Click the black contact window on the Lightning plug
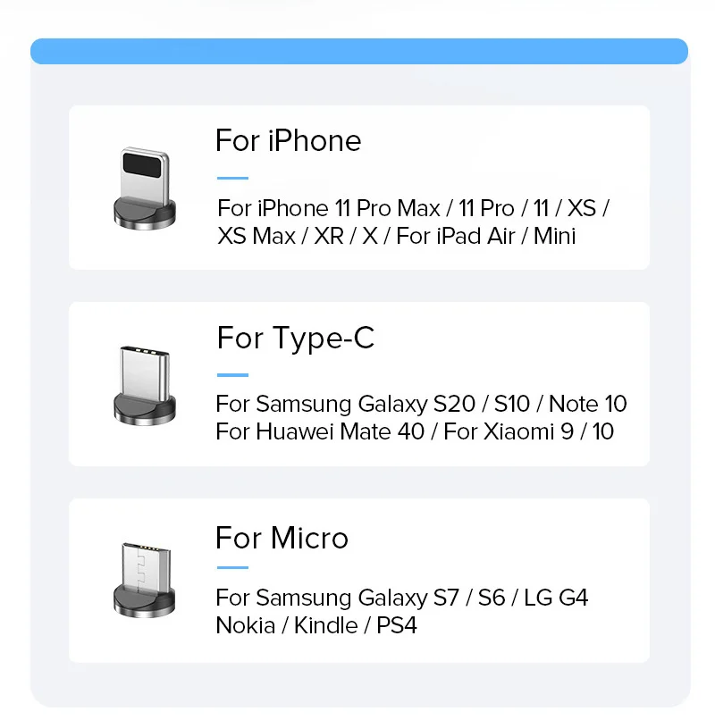Screen dimensions: 715x728 [x=144, y=163]
